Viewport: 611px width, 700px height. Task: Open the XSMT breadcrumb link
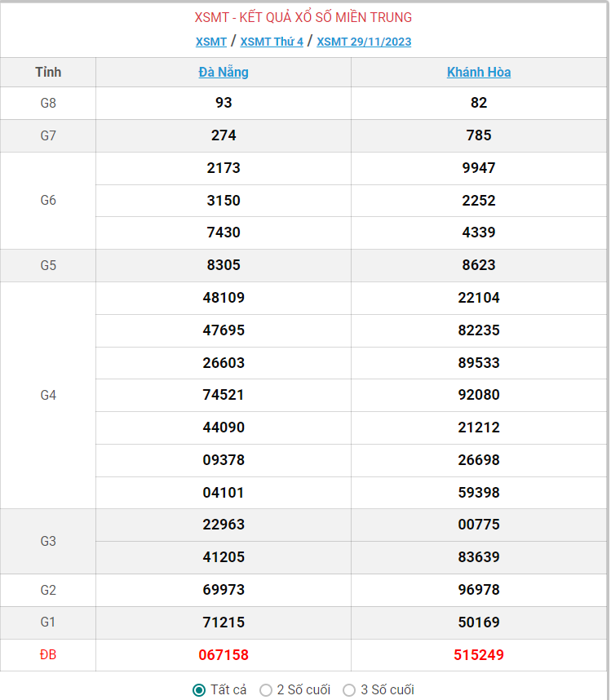click(x=211, y=42)
